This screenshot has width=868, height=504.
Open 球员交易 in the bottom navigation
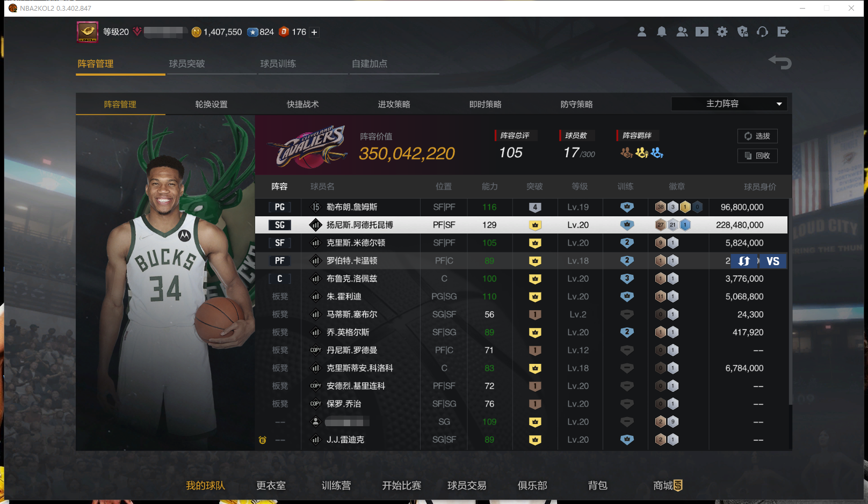click(x=467, y=485)
